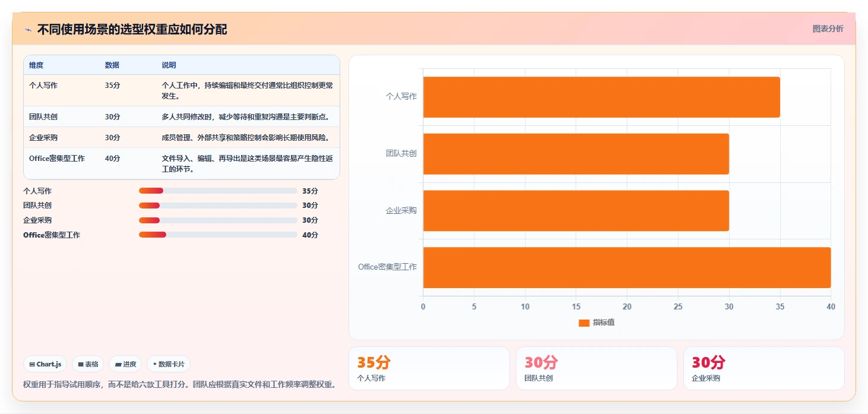Click the Office密集型工作 label in the progress list
Screen dimensions: 868x414
[x=52, y=235]
